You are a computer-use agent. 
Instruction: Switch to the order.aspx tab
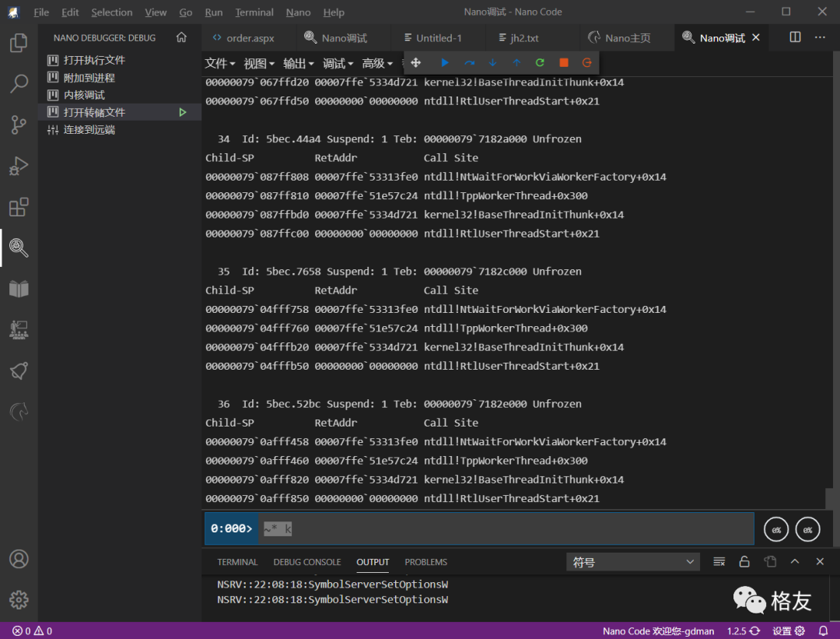point(249,37)
